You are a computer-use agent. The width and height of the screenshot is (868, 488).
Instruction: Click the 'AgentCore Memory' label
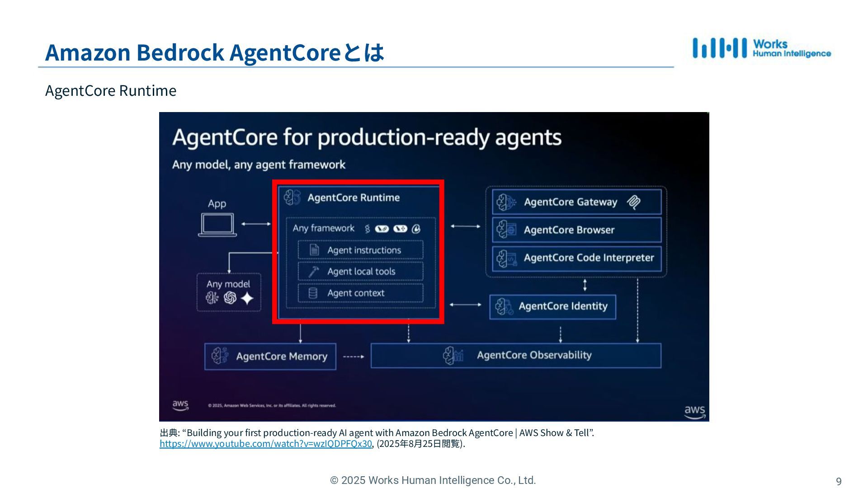pyautogui.click(x=282, y=357)
